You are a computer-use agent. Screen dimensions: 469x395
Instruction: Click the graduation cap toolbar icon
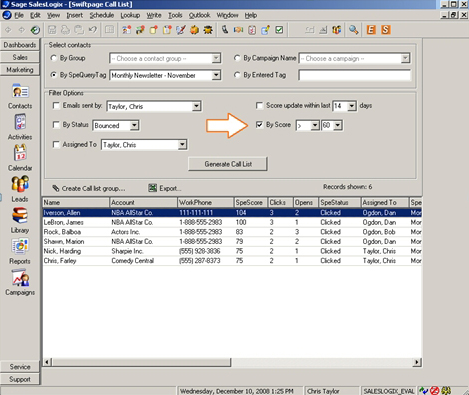point(208,30)
